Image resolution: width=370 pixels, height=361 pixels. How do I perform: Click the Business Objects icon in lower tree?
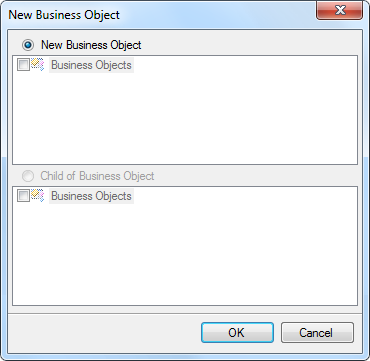coord(37,196)
